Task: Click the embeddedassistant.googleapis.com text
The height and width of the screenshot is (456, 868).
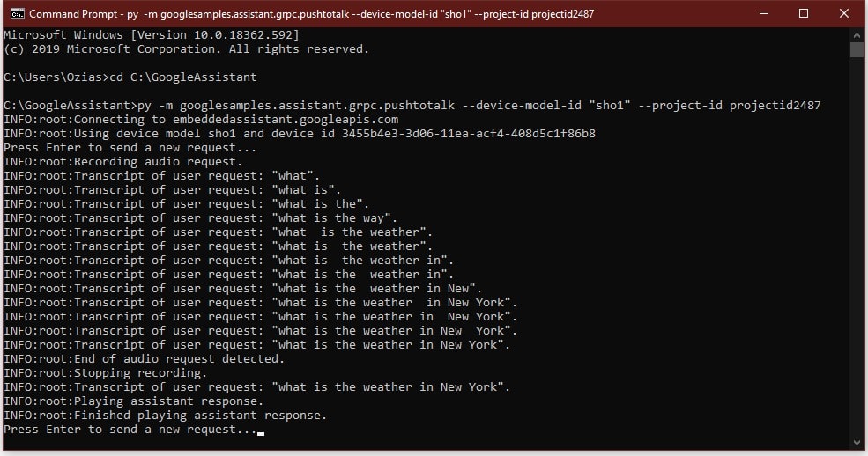Action: point(286,120)
